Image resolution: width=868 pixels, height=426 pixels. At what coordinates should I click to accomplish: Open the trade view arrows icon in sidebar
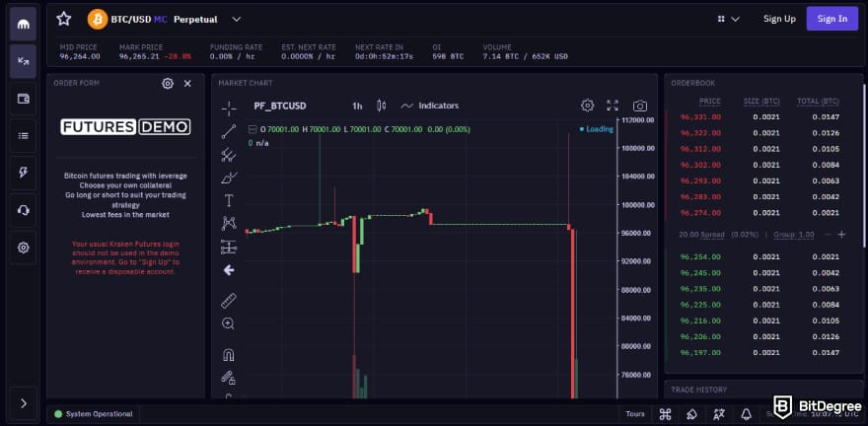coord(24,61)
